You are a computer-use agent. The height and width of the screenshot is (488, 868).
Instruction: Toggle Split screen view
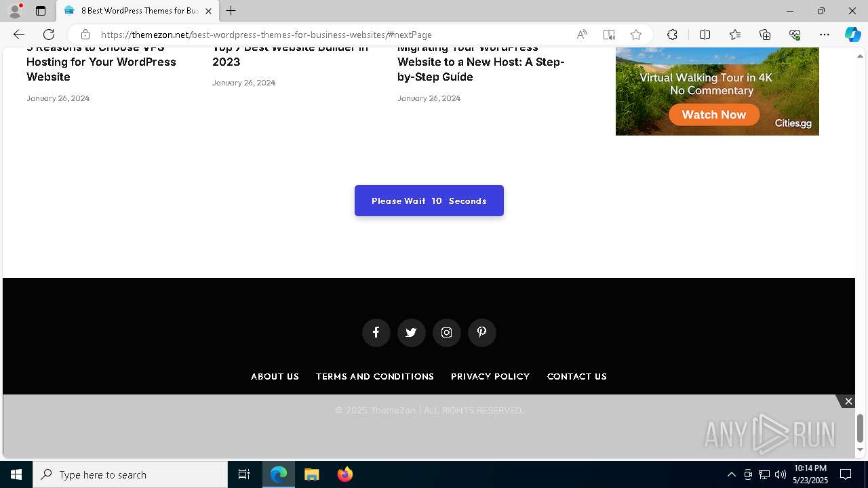705,35
